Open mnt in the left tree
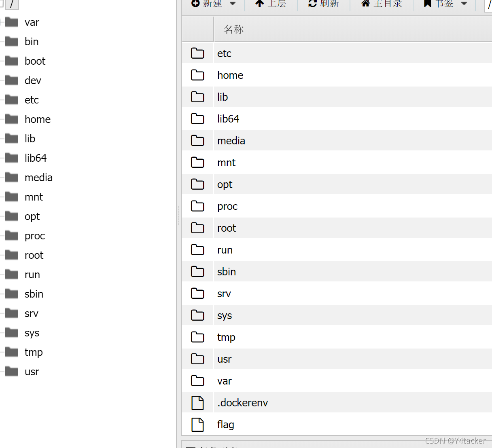 coord(34,197)
